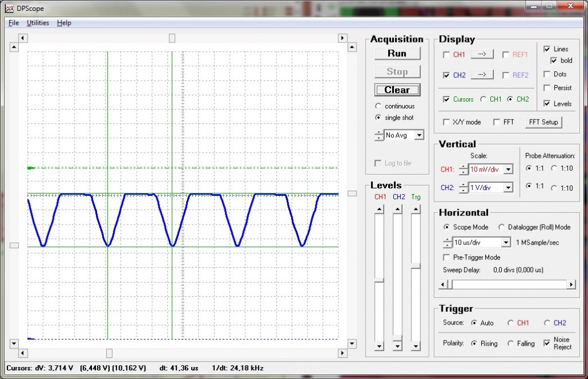Click the Stop button
Image resolution: width=588 pixels, height=379 pixels.
[397, 71]
